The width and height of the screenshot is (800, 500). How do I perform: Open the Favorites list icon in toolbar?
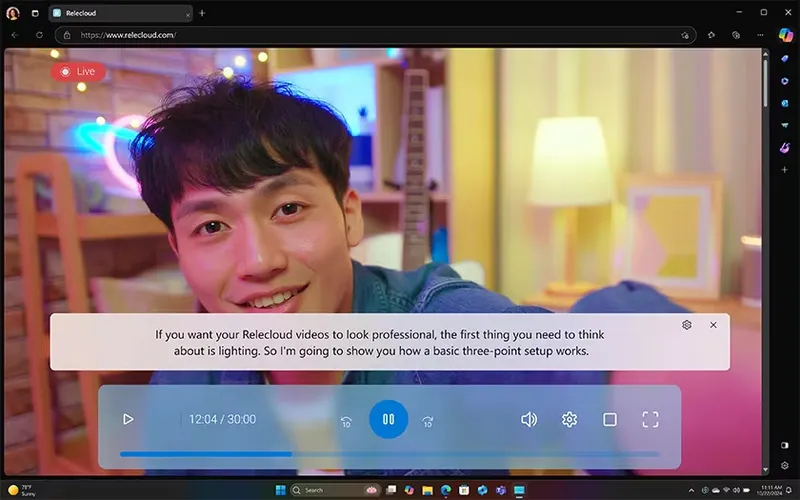(x=711, y=35)
